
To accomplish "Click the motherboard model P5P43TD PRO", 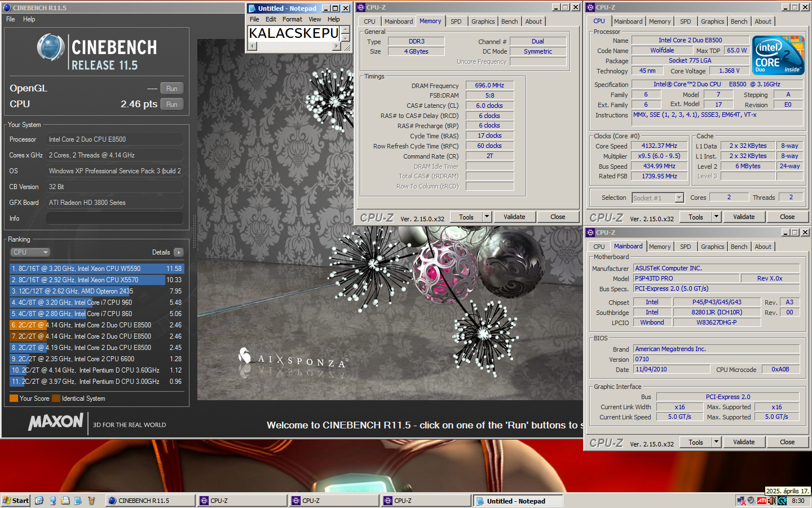I will point(686,278).
